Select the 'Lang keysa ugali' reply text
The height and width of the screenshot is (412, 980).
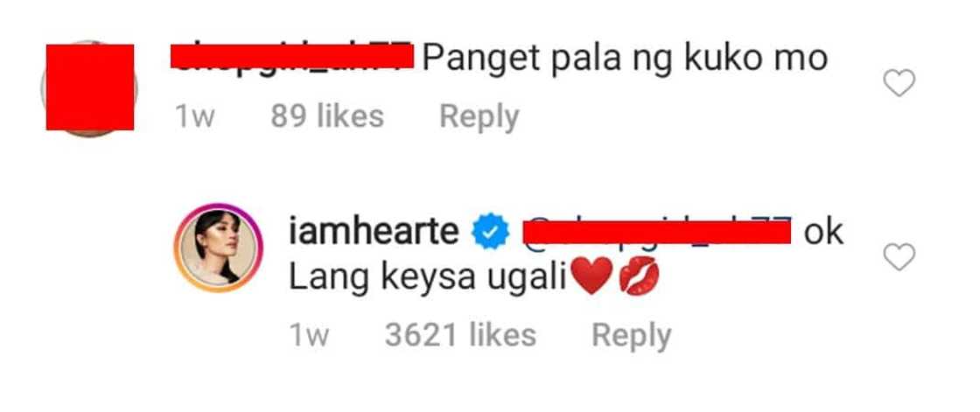pyautogui.click(x=427, y=278)
